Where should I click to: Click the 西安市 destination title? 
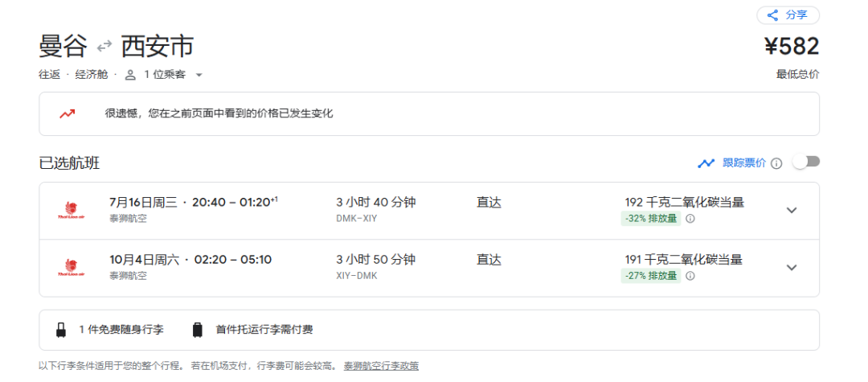pyautogui.click(x=158, y=47)
